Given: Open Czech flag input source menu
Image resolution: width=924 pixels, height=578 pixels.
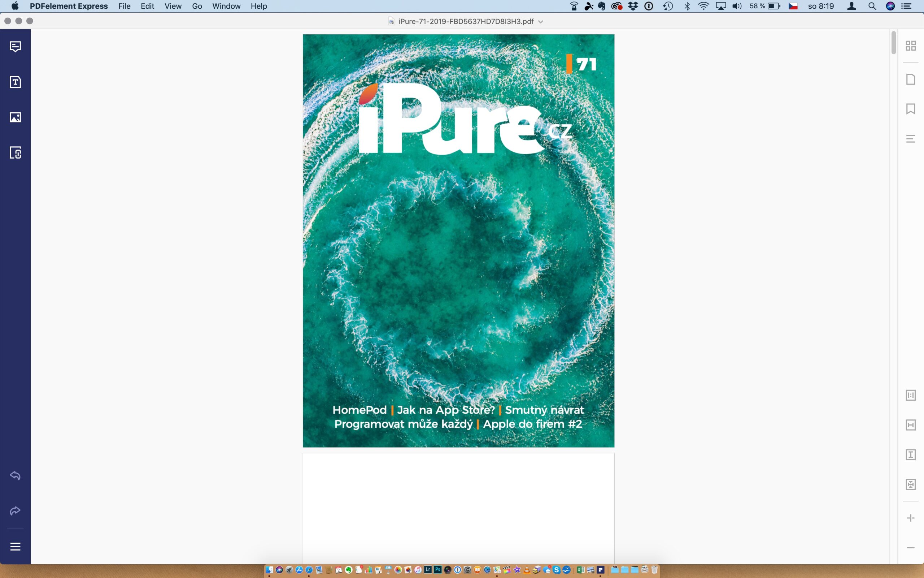Looking at the screenshot, I should pyautogui.click(x=793, y=6).
